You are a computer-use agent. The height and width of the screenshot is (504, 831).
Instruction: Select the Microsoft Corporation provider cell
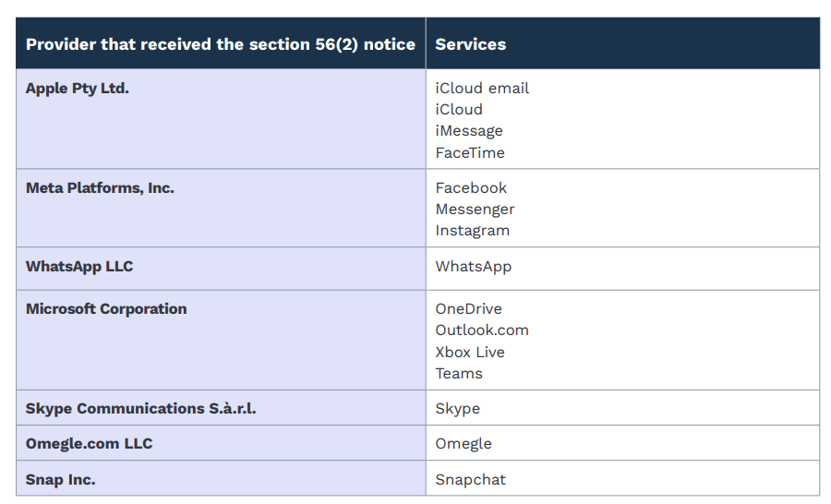click(106, 308)
